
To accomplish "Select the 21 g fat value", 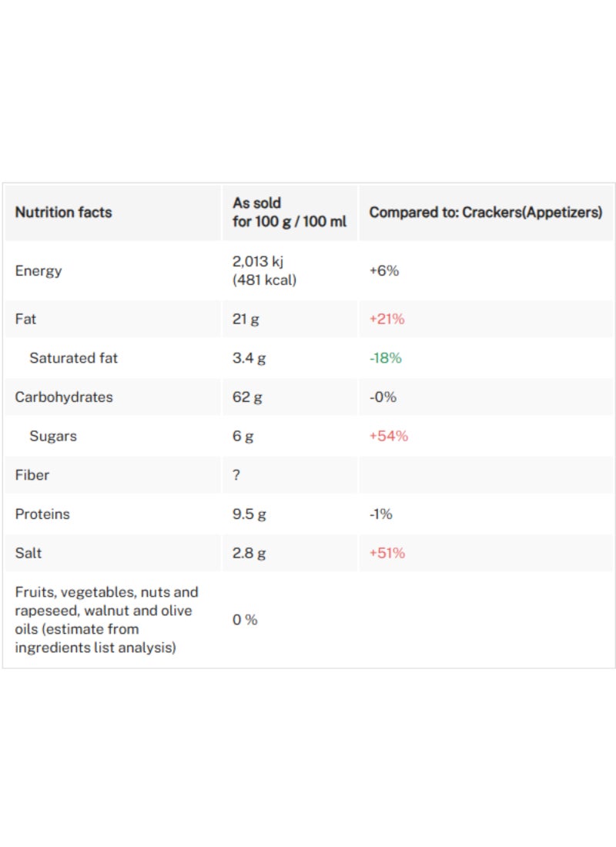I will (246, 319).
